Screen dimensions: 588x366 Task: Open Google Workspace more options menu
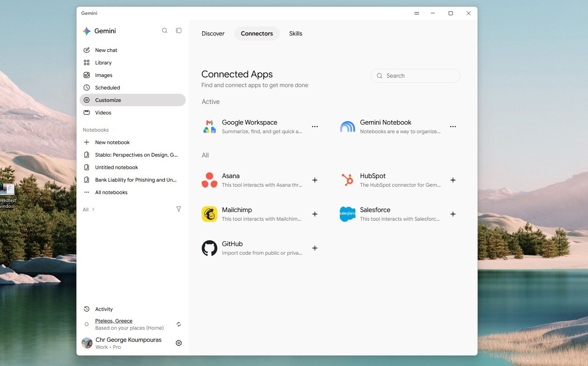[x=315, y=127]
